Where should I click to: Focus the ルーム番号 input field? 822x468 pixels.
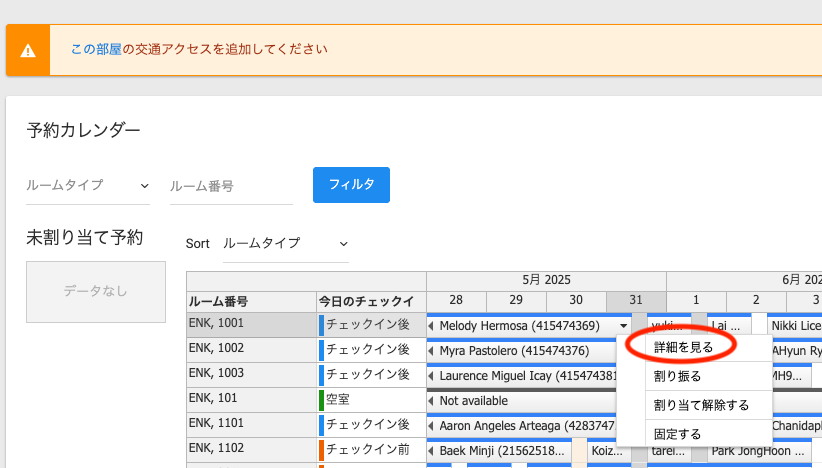point(231,186)
